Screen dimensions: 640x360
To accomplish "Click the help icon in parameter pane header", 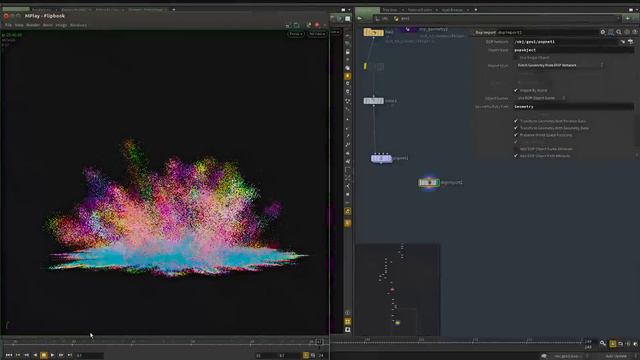I will 635,32.
